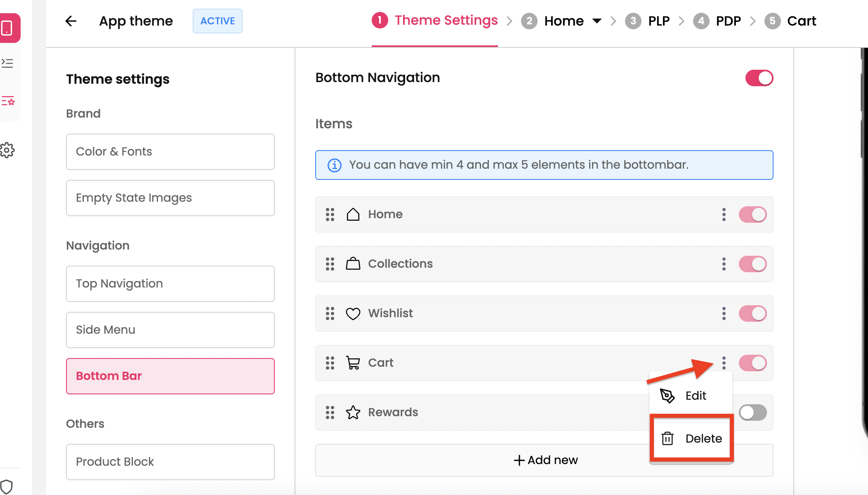The width and height of the screenshot is (868, 495).
Task: Open the Side Menu settings
Action: click(170, 330)
